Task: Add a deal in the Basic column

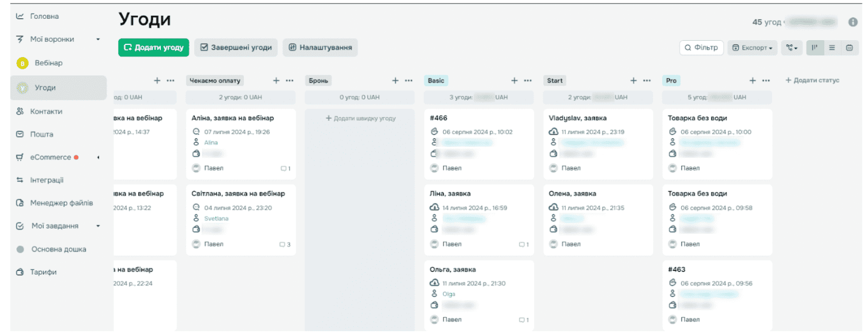Action: (514, 80)
